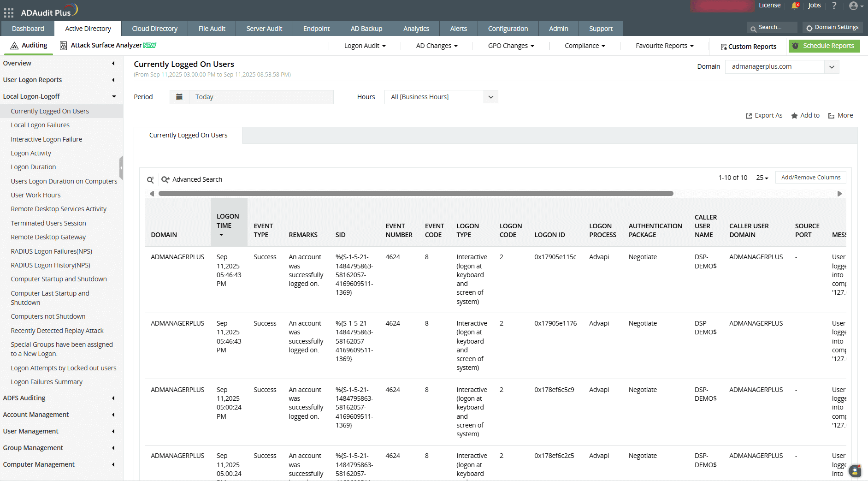Sort by the Logon Time column arrow
This screenshot has height=481, width=868.
pyautogui.click(x=222, y=235)
